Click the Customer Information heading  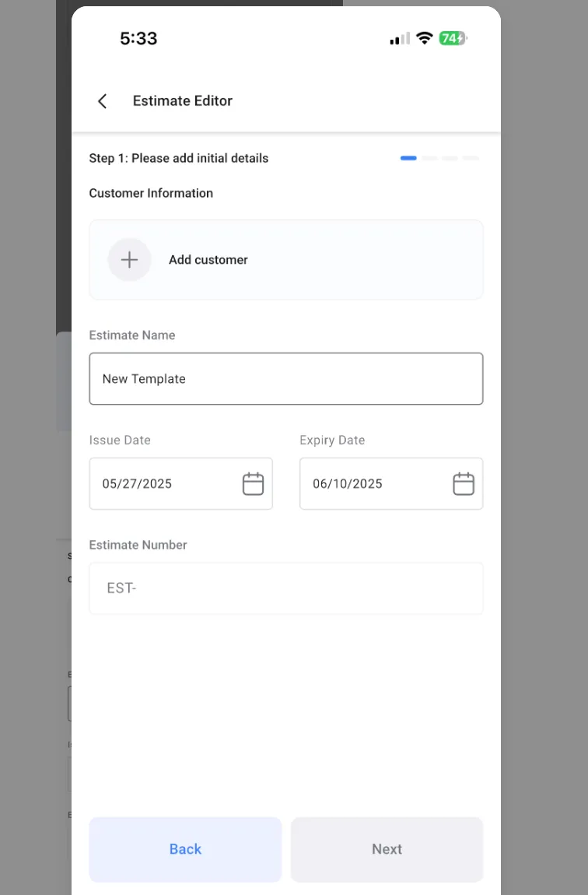(x=151, y=194)
